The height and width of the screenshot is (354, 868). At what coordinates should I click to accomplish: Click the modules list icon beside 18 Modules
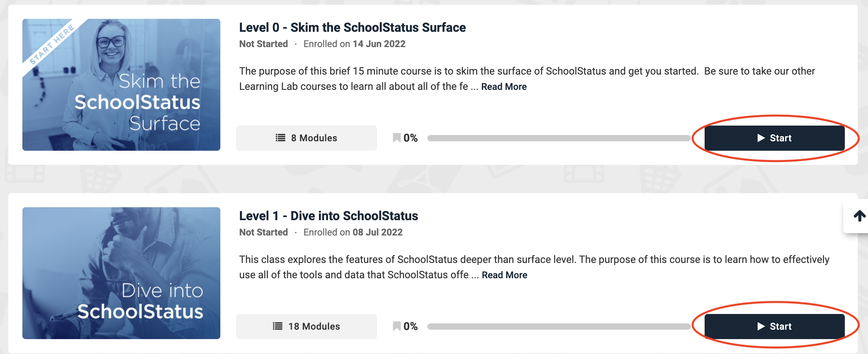277,326
